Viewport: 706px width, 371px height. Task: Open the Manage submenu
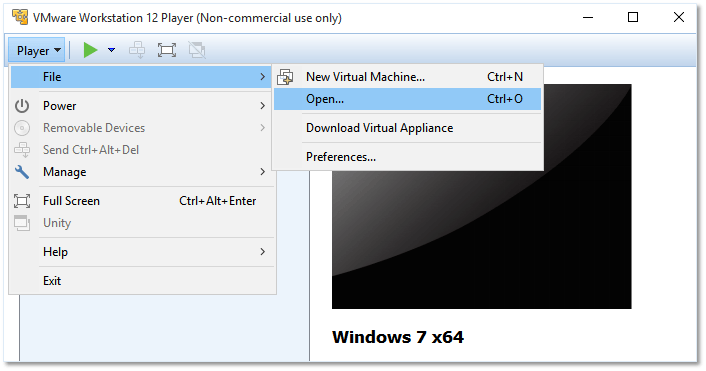coord(141,172)
